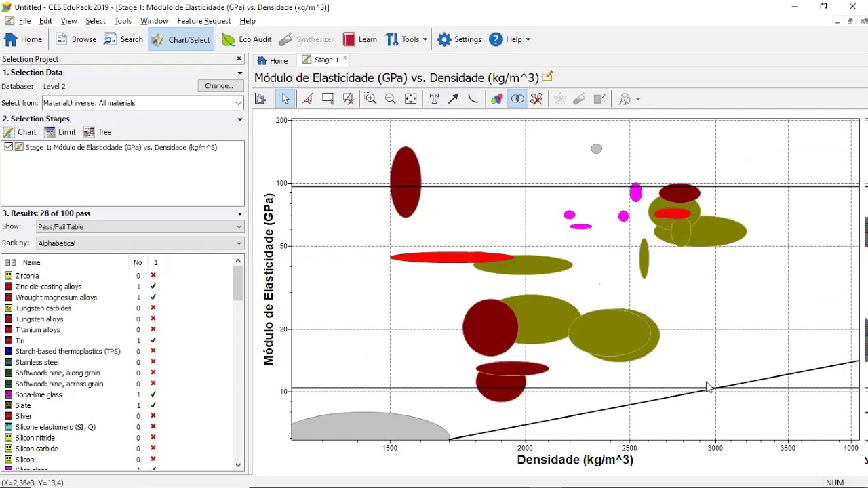Click the Slate color swatch
The height and width of the screenshot is (488, 868).
click(9, 405)
